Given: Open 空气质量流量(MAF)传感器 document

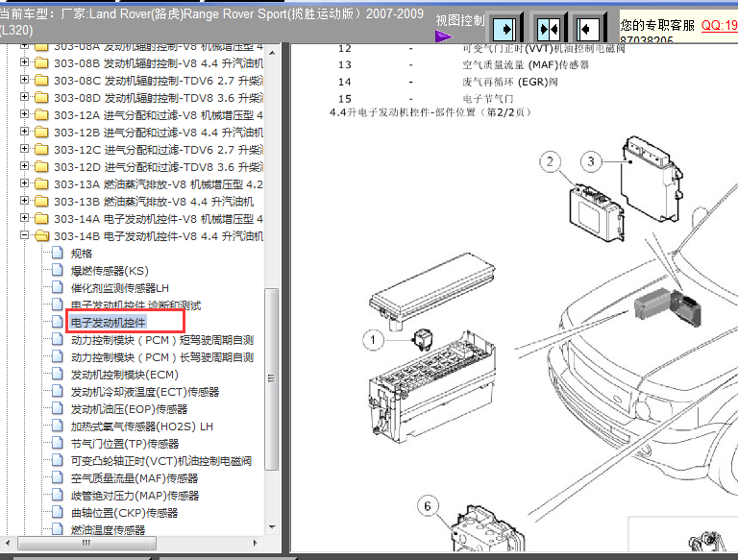Looking at the screenshot, I should (135, 478).
